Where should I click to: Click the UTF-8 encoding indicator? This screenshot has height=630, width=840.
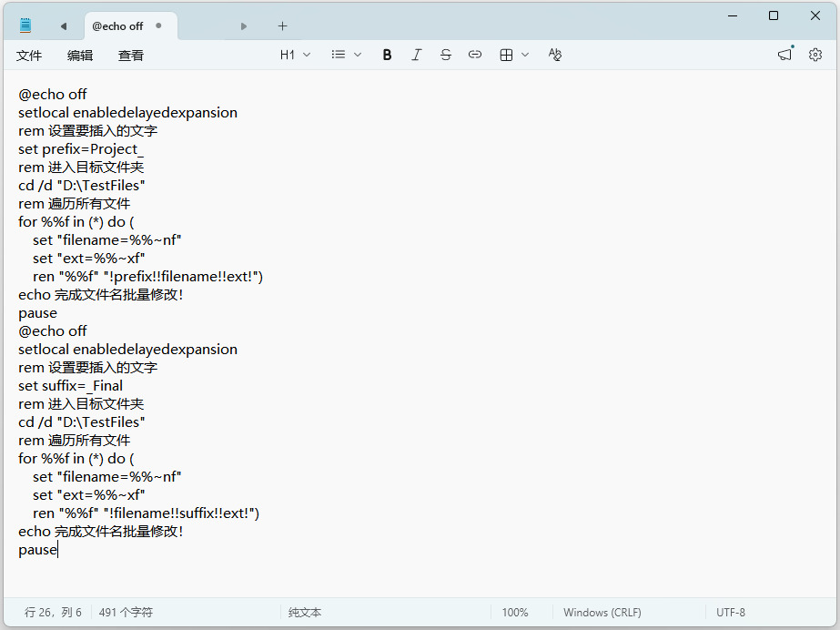pyautogui.click(x=731, y=613)
